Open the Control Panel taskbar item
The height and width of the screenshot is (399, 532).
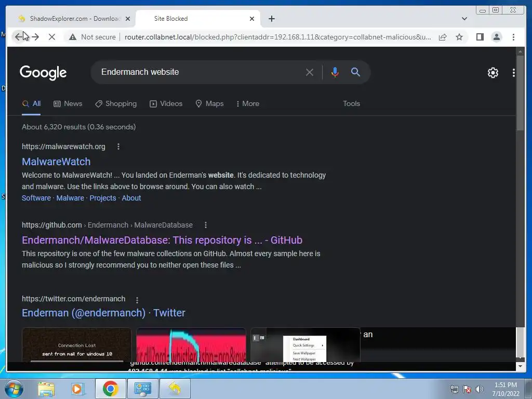pyautogui.click(x=142, y=389)
